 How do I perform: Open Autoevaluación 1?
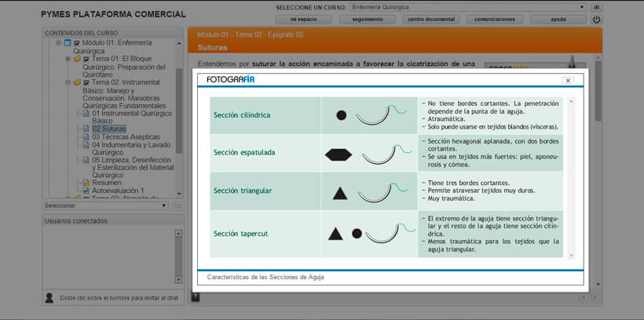[x=118, y=191]
